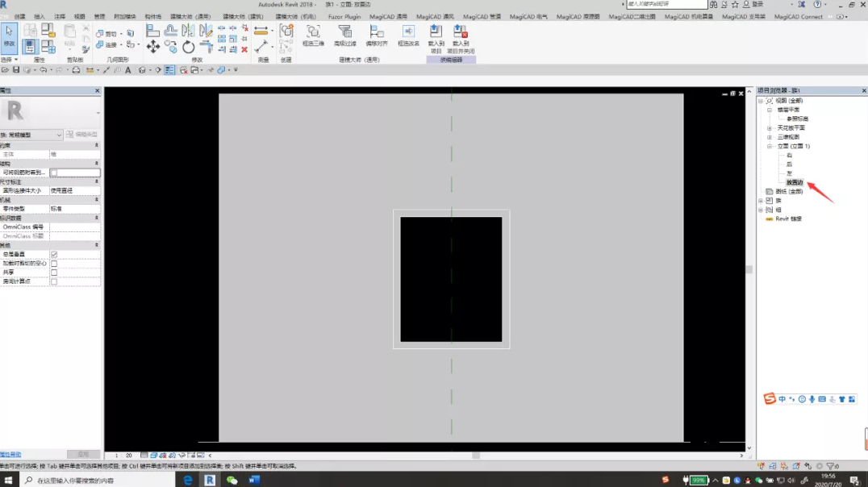This screenshot has width=868, height=487.
Task: Collapse the 楼层平面 tree node
Action: pos(770,110)
